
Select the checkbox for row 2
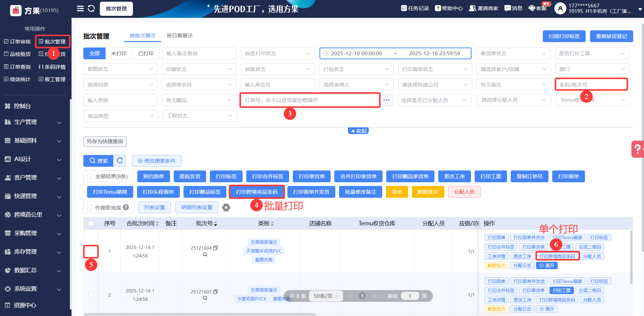[x=91, y=295]
